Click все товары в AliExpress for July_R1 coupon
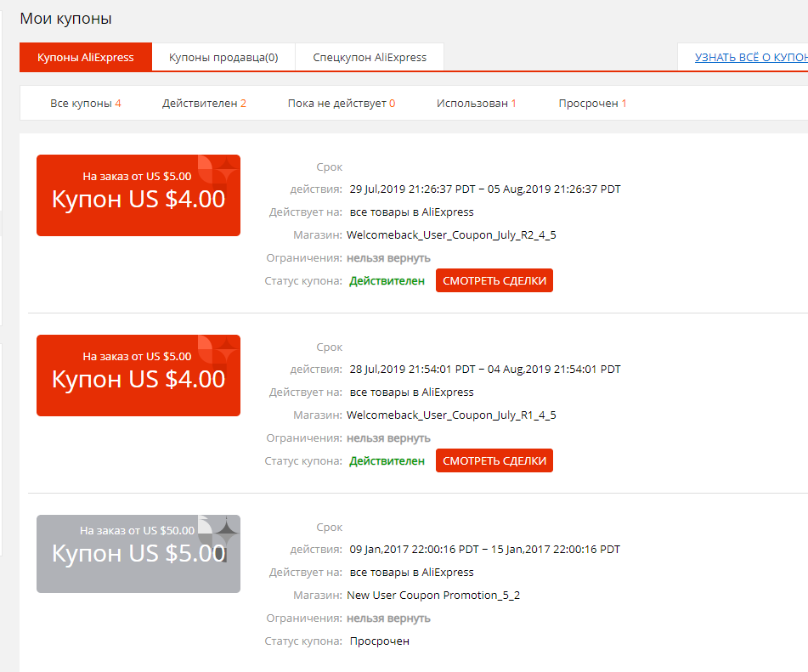Image resolution: width=808 pixels, height=672 pixels. click(411, 392)
